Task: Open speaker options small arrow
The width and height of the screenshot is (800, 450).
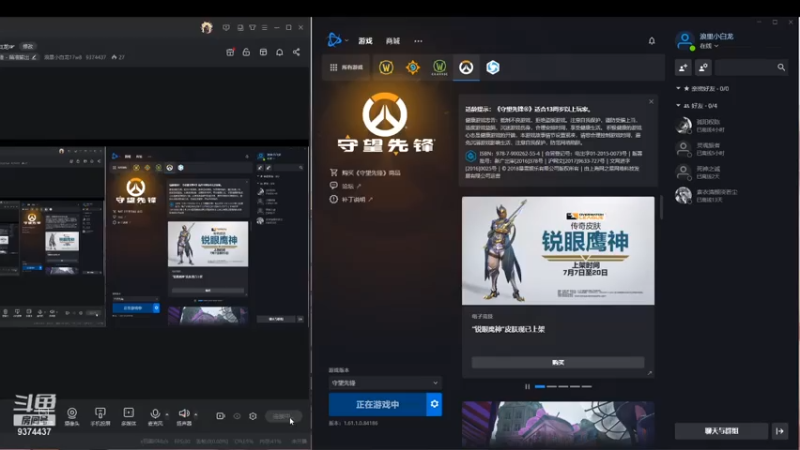Action: coord(196,414)
